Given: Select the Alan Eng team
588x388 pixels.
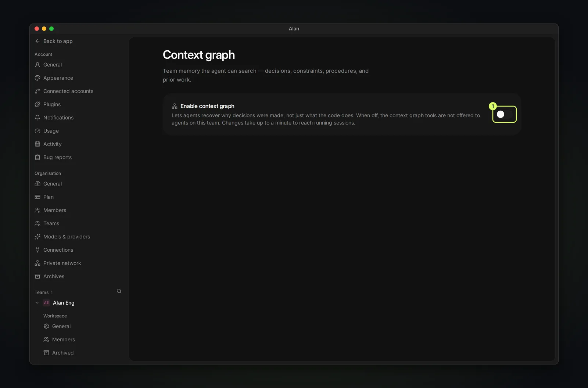Looking at the screenshot, I should pyautogui.click(x=64, y=303).
